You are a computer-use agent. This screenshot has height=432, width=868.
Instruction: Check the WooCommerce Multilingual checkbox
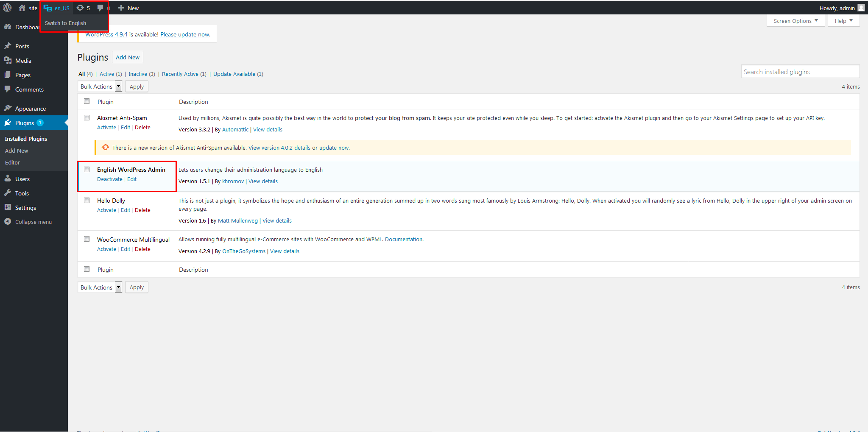tap(87, 239)
